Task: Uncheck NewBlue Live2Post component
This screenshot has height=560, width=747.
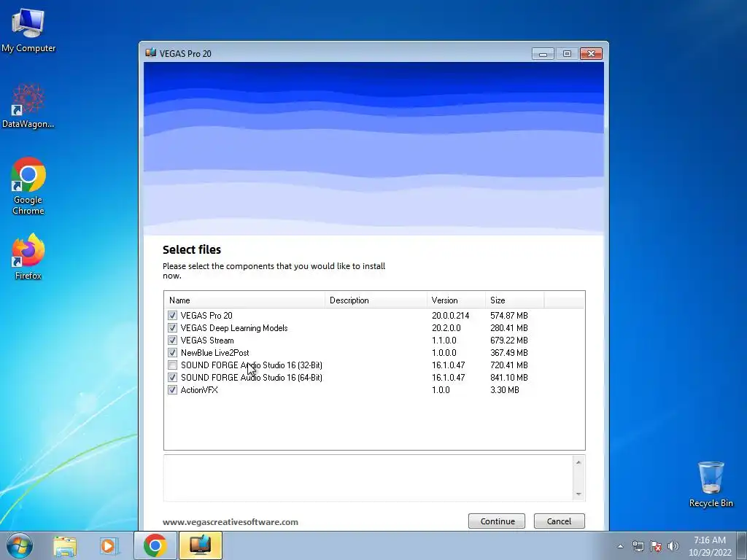Action: tap(172, 353)
